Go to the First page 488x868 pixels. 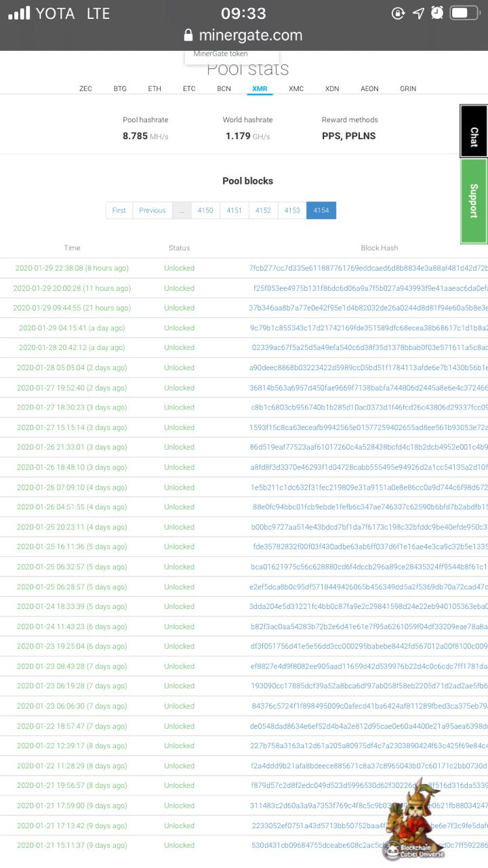coord(119,210)
